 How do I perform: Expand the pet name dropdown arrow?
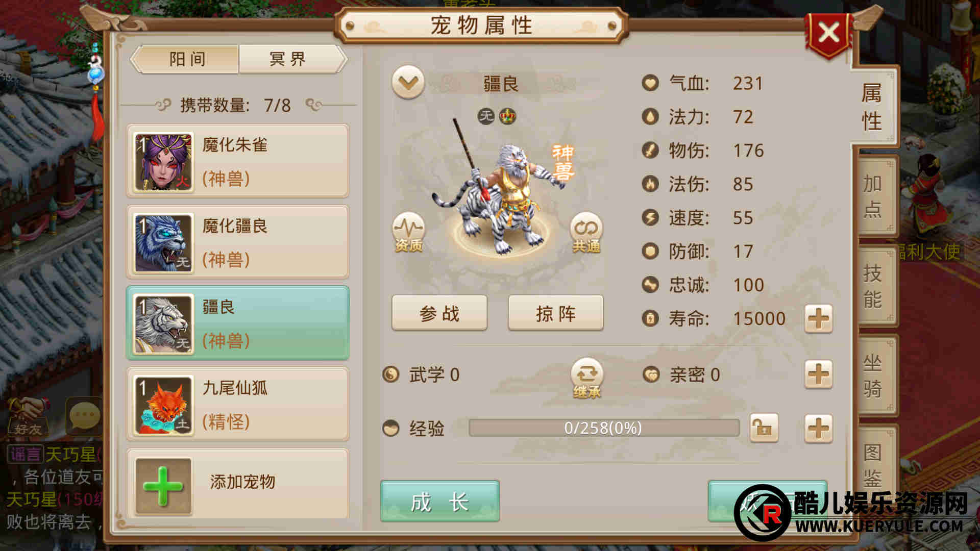pos(408,82)
